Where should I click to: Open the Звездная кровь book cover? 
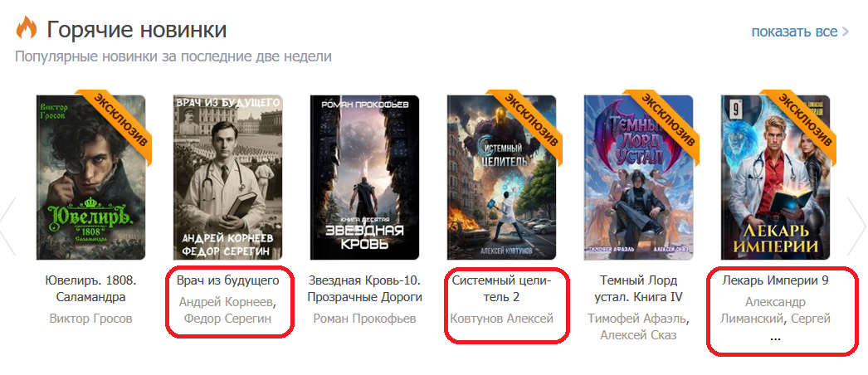[x=365, y=178]
